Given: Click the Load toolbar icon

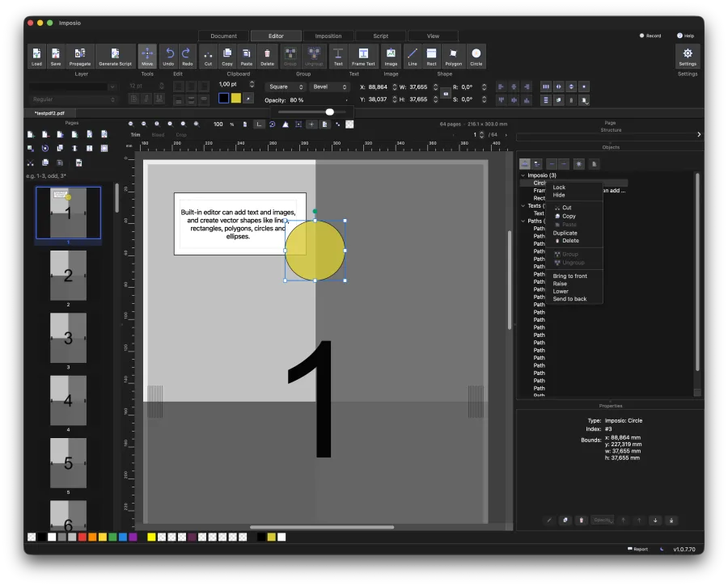Looking at the screenshot, I should (x=36, y=57).
